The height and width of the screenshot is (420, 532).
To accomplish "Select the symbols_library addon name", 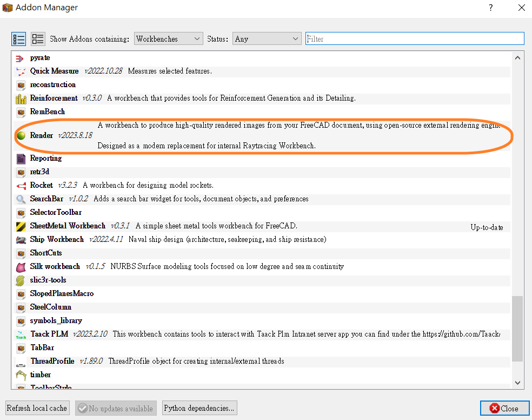I will pyautogui.click(x=56, y=320).
